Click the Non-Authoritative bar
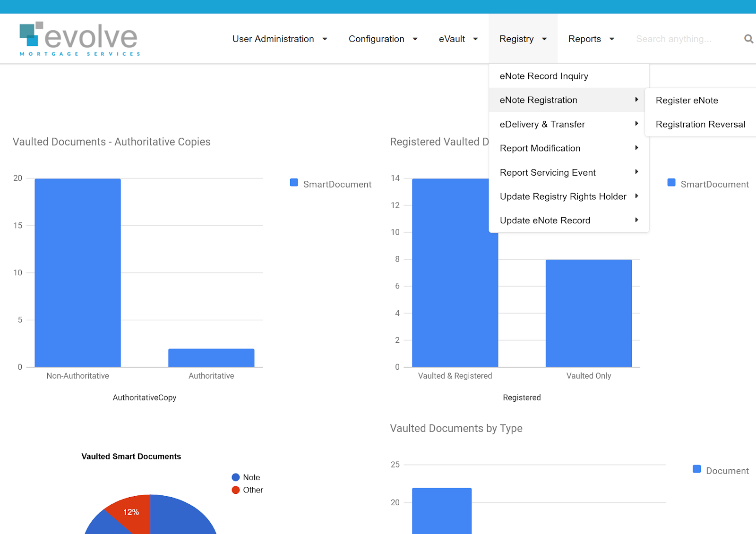Image resolution: width=756 pixels, height=534 pixels. click(78, 273)
